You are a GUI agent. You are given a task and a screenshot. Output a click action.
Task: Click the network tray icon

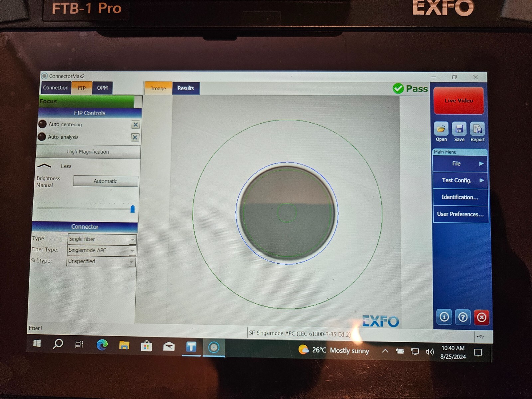[x=415, y=351]
